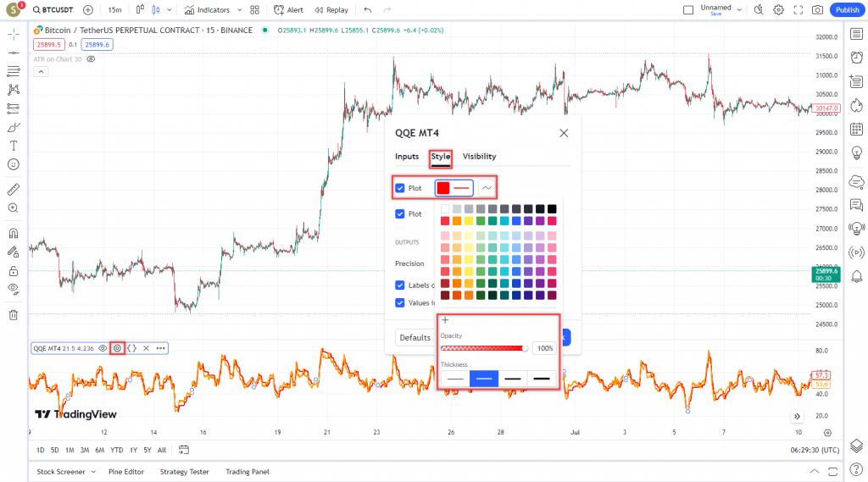The image size is (868, 482).
Task: Enter fullscreen mode
Action: (798, 10)
